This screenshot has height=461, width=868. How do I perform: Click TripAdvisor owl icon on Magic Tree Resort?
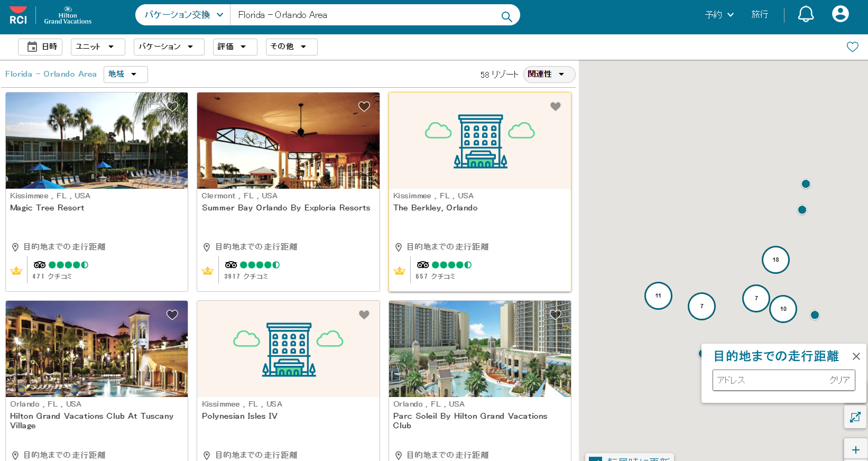pyautogui.click(x=40, y=265)
